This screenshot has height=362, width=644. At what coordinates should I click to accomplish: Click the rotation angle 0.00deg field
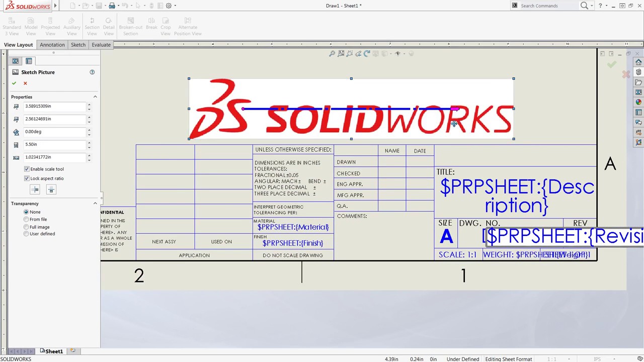[x=54, y=132]
